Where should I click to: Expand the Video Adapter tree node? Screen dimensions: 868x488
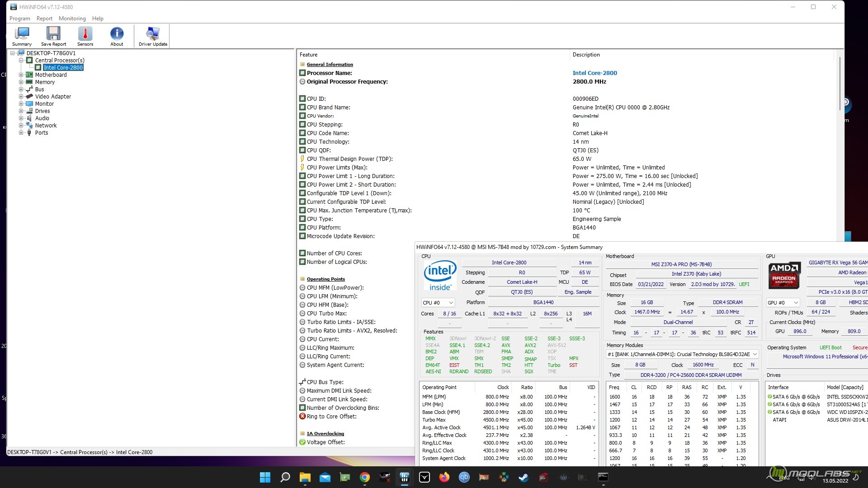(x=21, y=96)
